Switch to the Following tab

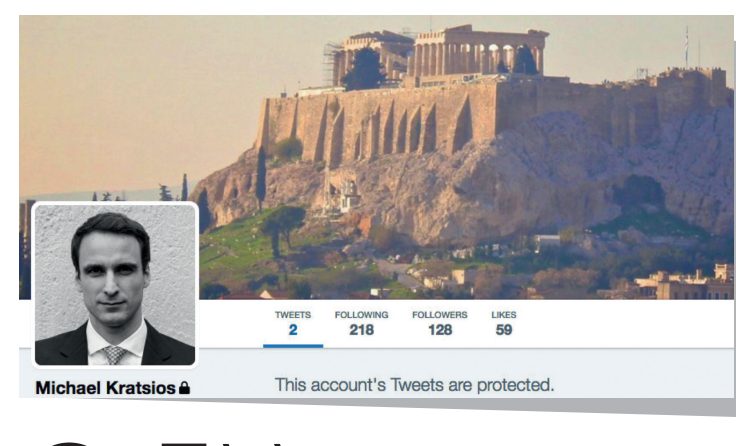[361, 315]
